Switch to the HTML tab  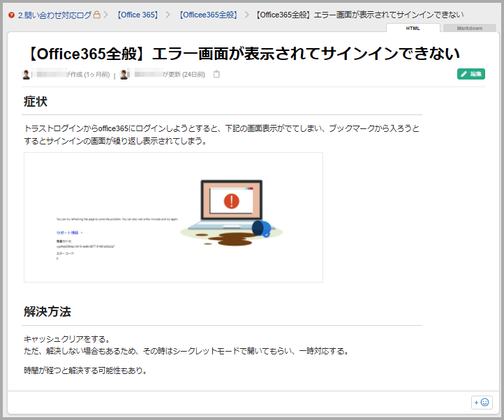tap(413, 29)
